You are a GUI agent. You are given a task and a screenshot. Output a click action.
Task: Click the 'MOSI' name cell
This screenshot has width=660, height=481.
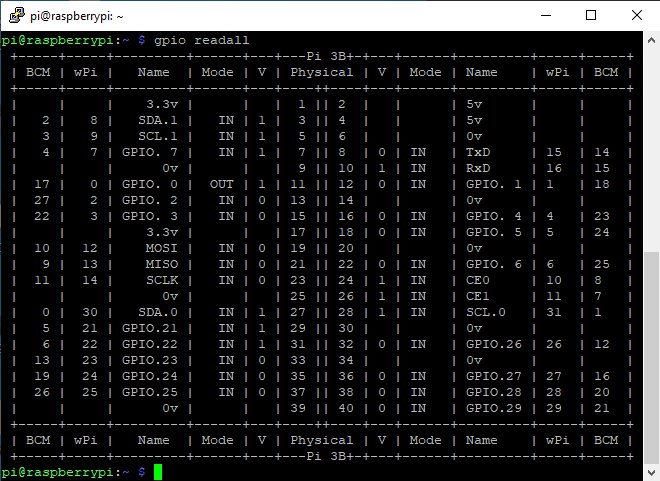tap(162, 248)
